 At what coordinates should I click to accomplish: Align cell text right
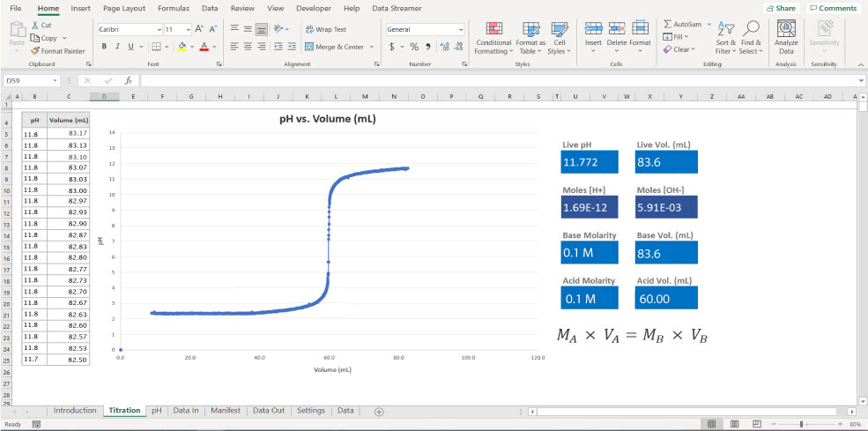(x=262, y=47)
